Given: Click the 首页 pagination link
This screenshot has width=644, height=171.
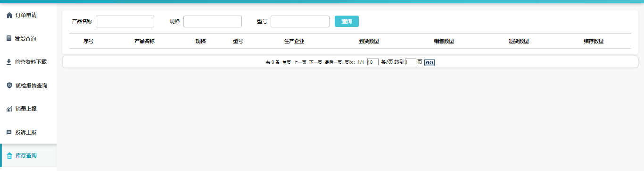Looking at the screenshot, I should (287, 62).
